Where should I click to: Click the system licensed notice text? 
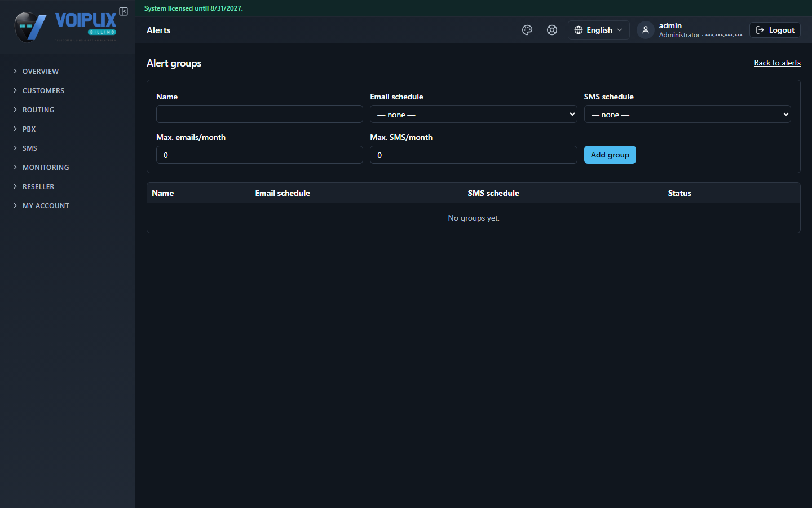(x=193, y=8)
